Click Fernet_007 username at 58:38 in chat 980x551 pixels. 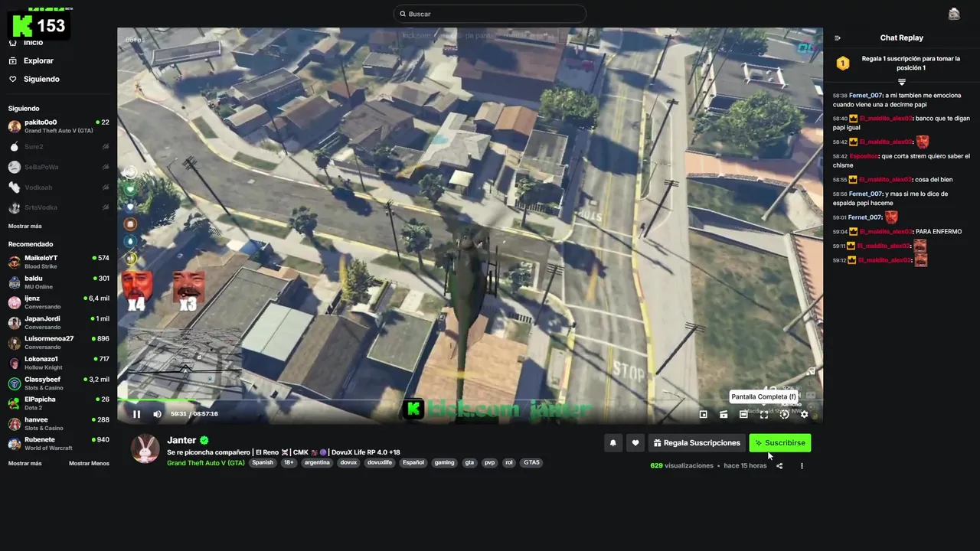(x=867, y=96)
